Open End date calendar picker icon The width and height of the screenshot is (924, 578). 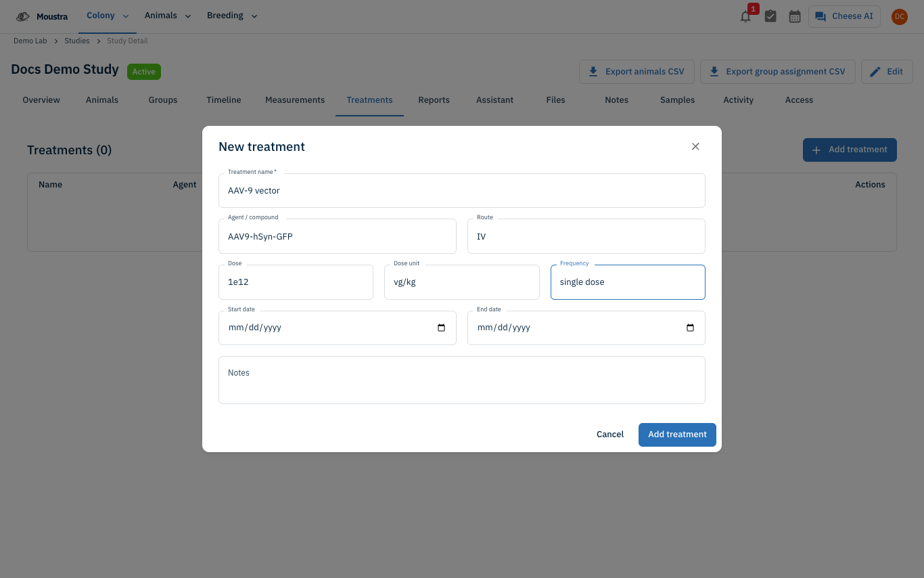pos(691,328)
